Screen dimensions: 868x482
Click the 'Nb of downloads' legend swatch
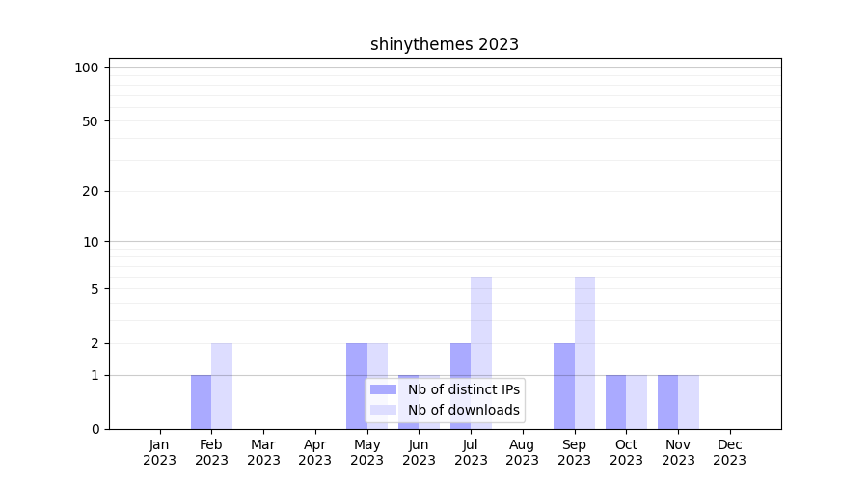tap(383, 410)
